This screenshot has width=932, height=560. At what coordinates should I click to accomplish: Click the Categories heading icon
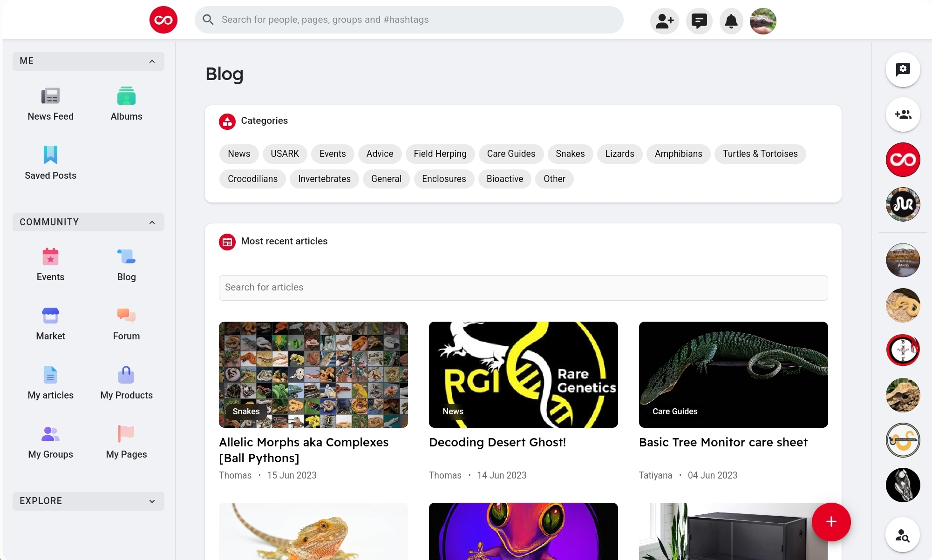[227, 122]
